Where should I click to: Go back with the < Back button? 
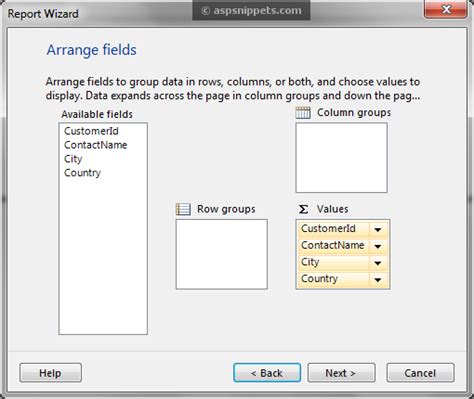click(x=267, y=373)
